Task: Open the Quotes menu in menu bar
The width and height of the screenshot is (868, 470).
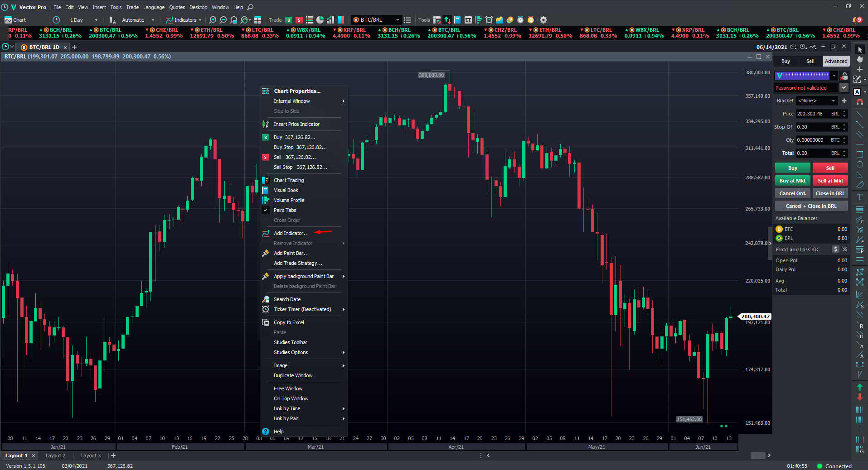Action: [x=177, y=7]
